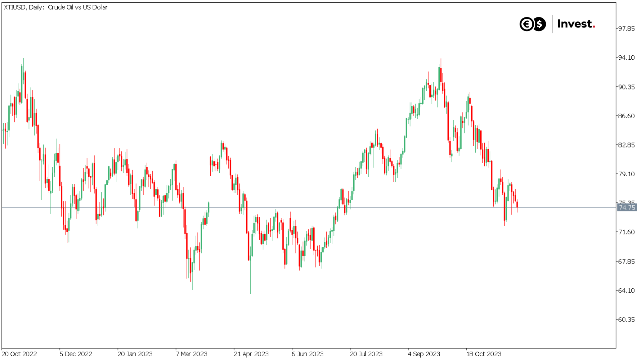
Task: Click the 74.75 current price label
Action: pyautogui.click(x=627, y=207)
